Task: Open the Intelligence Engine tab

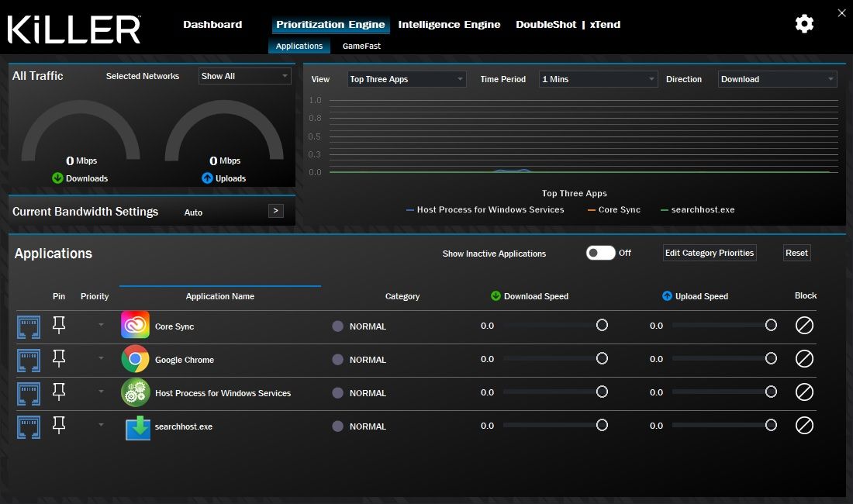Action: pos(449,25)
